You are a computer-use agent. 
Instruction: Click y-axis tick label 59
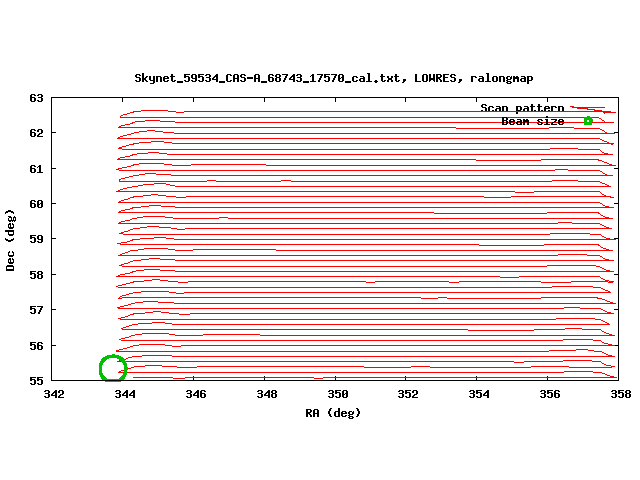coord(36,239)
